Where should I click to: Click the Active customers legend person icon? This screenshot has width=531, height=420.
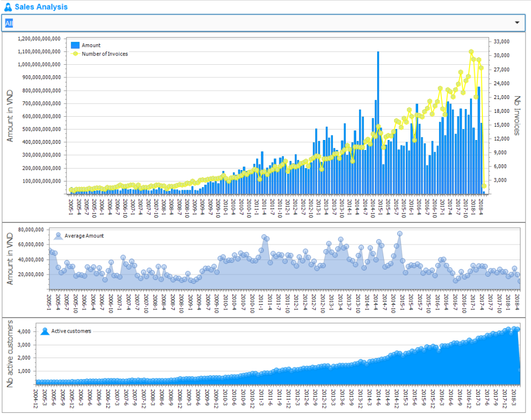pyautogui.click(x=44, y=331)
